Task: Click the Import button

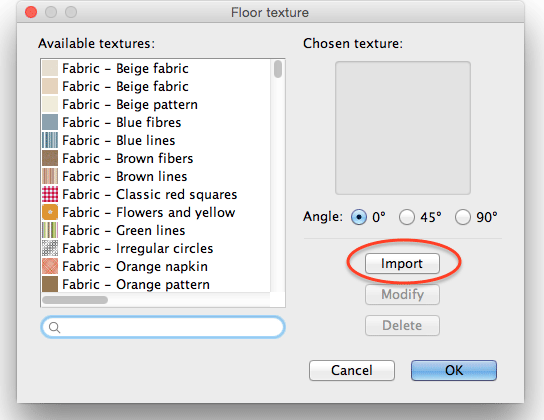Action: [x=402, y=264]
